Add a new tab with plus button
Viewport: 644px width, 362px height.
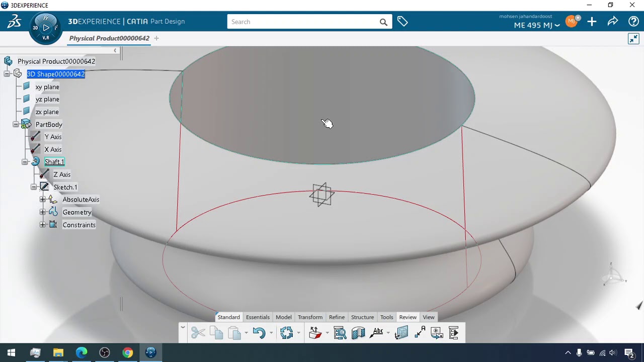coord(156,38)
